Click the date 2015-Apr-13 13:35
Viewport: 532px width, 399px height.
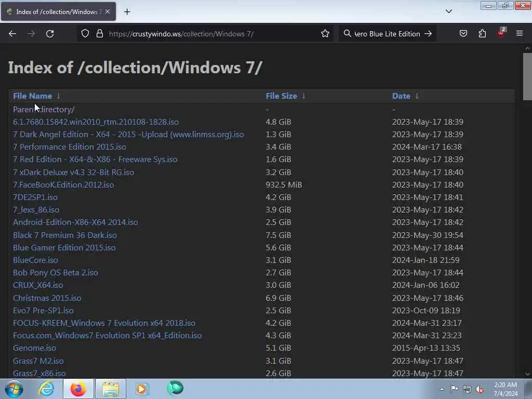(426, 348)
